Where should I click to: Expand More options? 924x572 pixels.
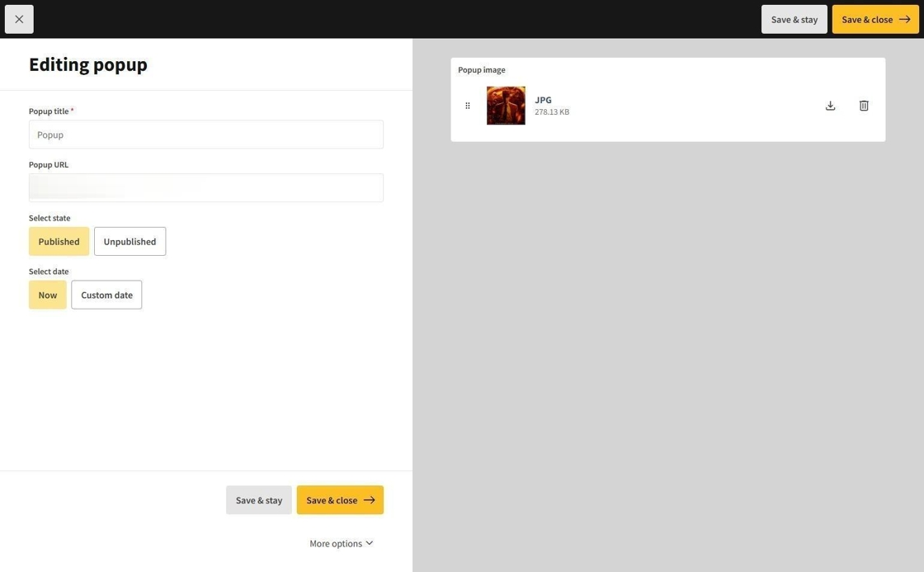tap(336, 543)
